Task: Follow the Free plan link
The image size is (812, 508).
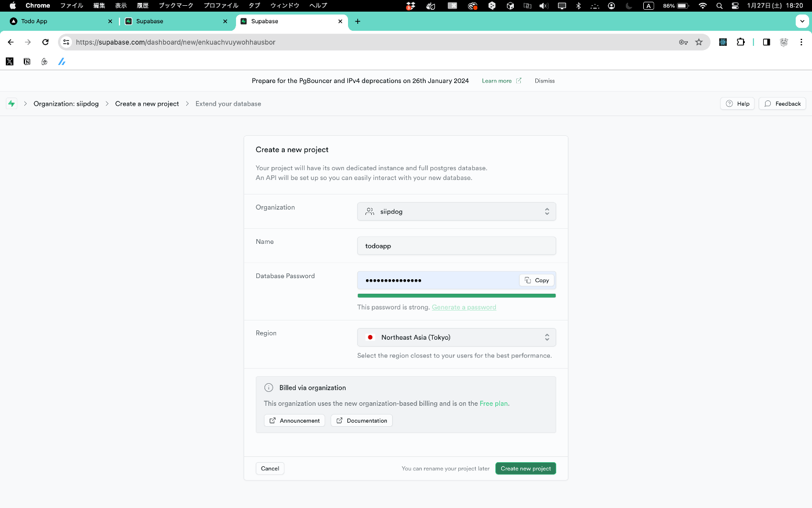Action: click(494, 403)
